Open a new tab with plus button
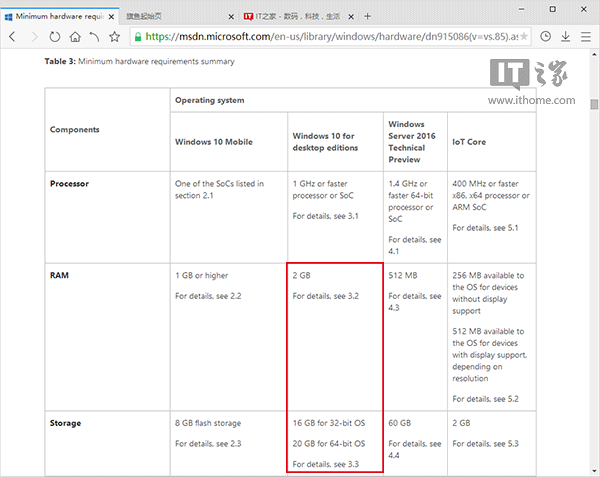This screenshot has height=477, width=600. coord(367,16)
